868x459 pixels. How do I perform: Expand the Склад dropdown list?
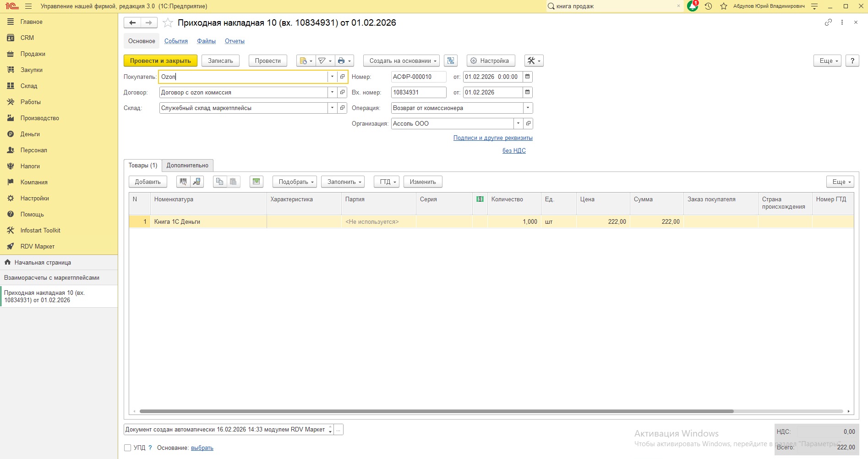click(x=332, y=108)
